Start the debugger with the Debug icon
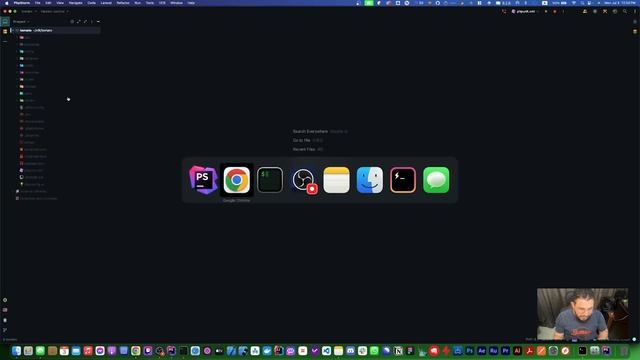 click(x=555, y=11)
